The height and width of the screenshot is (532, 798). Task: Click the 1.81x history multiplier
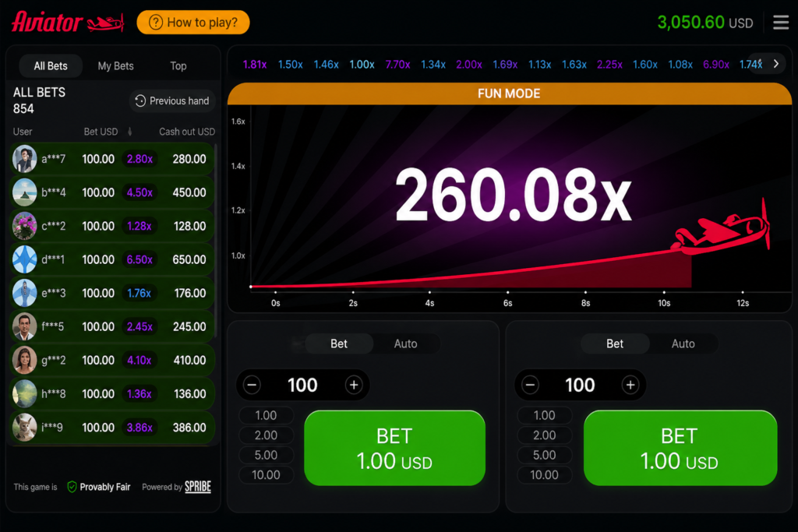coord(255,65)
